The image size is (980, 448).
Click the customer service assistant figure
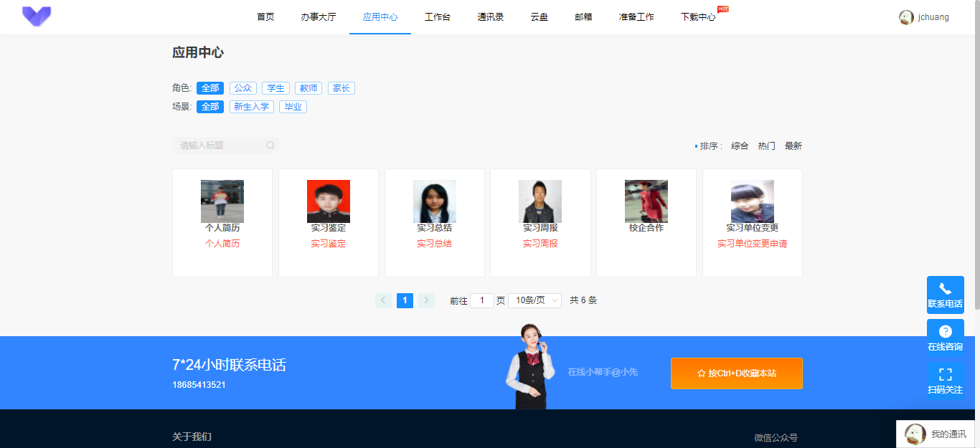(530, 366)
